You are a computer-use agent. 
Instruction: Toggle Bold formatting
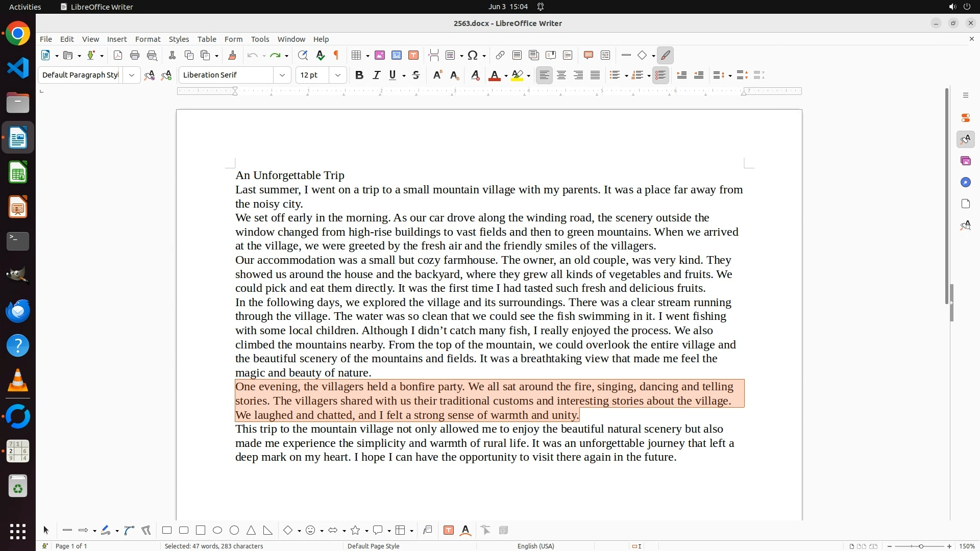[x=359, y=75]
